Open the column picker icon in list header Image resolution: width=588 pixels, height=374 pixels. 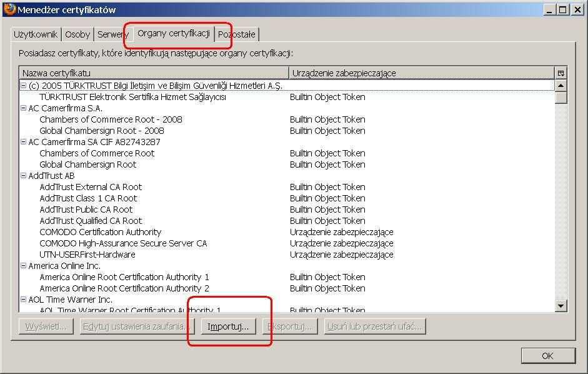point(561,73)
